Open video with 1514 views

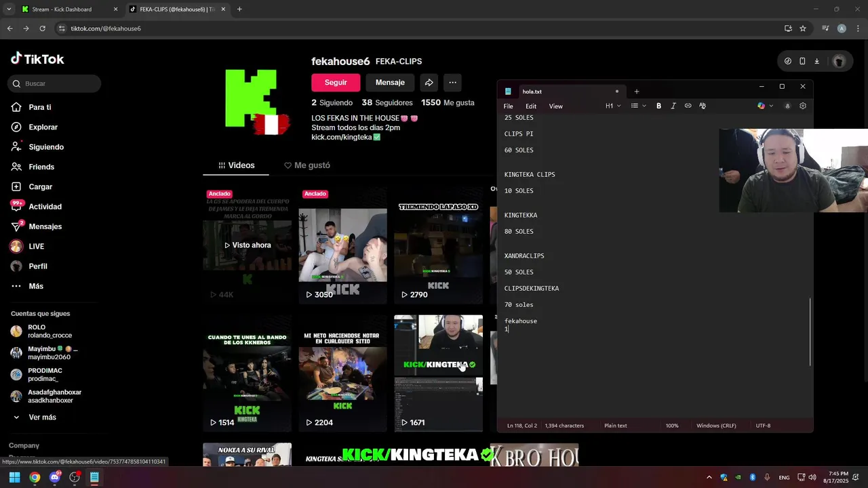(x=247, y=373)
